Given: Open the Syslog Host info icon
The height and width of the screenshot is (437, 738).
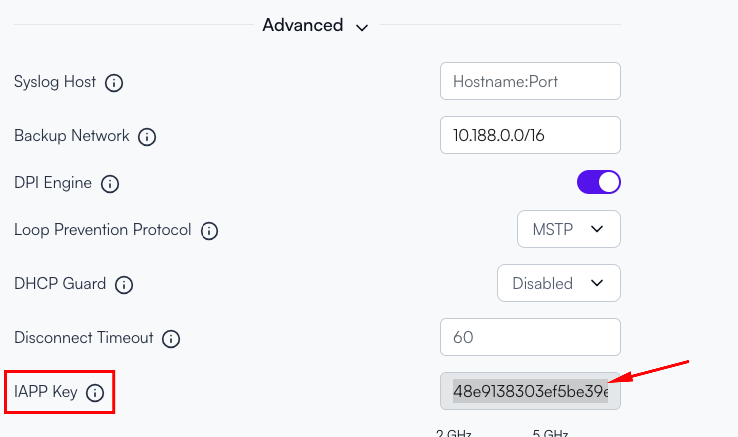Looking at the screenshot, I should pos(114,83).
